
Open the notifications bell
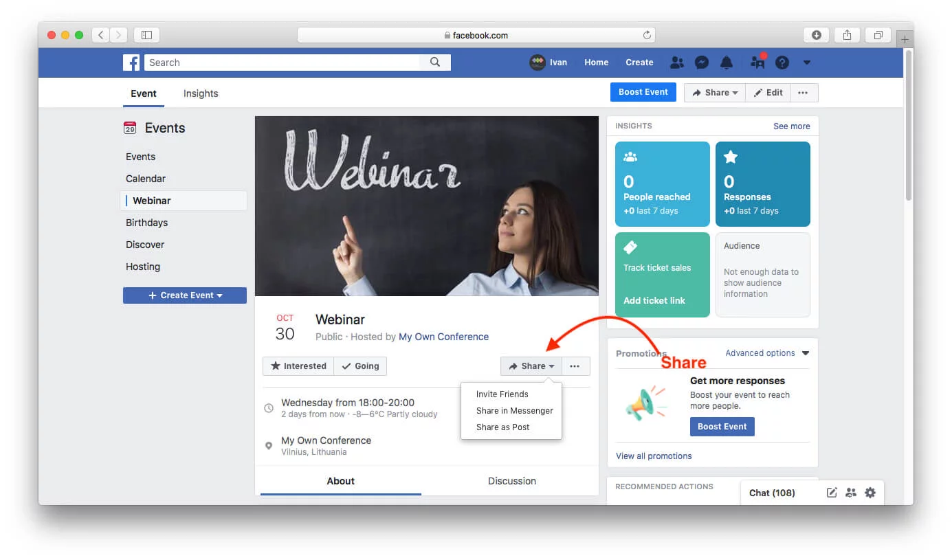727,63
